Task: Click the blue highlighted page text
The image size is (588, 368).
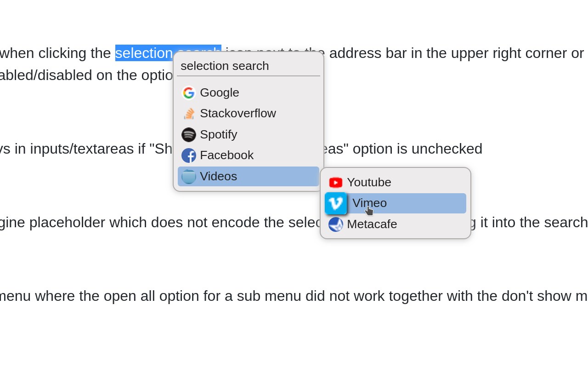Action: (143, 53)
